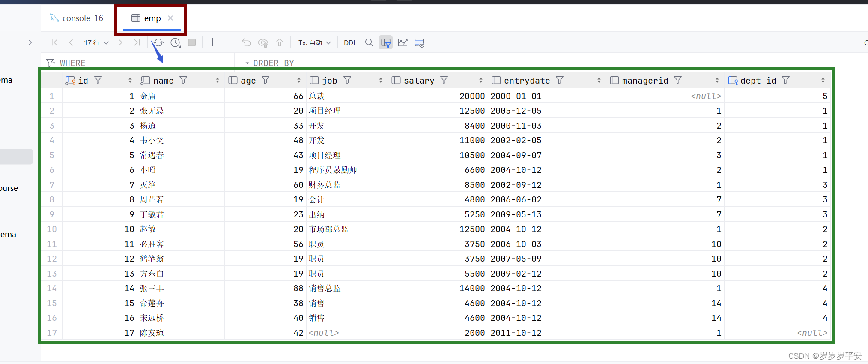This screenshot has width=868, height=364.
Task: Open the filter on the age column
Action: (265, 80)
